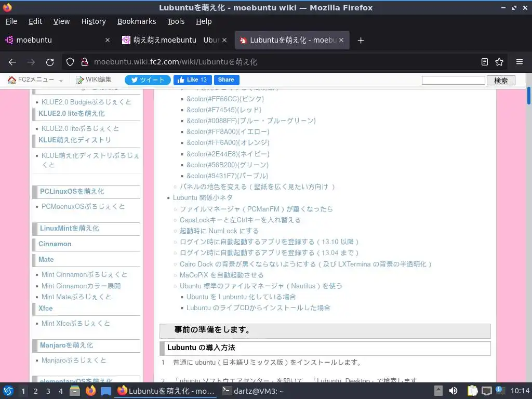Image resolution: width=532 pixels, height=399 pixels.
Task: Open LinuxMintを萌え化 sidebar link
Action: 70,229
